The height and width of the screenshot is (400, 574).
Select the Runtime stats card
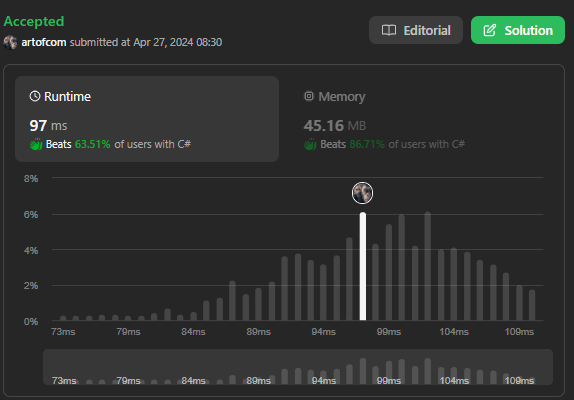[x=147, y=119]
